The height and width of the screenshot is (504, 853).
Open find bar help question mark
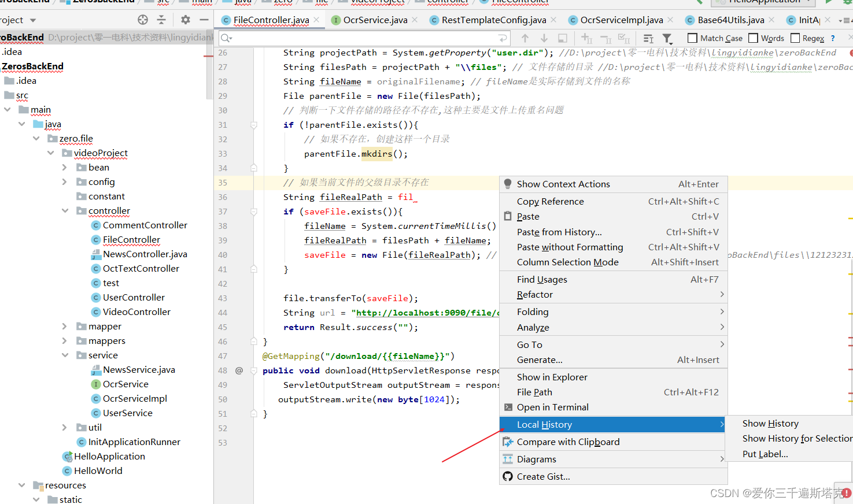pyautogui.click(x=833, y=38)
